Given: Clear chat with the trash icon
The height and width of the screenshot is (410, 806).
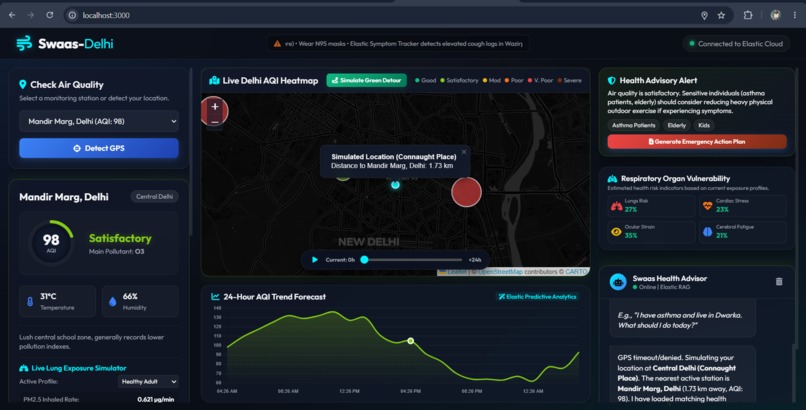Looking at the screenshot, I should click(x=779, y=282).
